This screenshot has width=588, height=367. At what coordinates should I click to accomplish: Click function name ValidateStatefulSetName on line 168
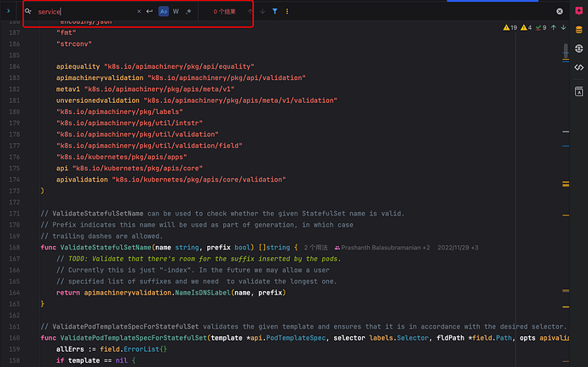tap(106, 248)
